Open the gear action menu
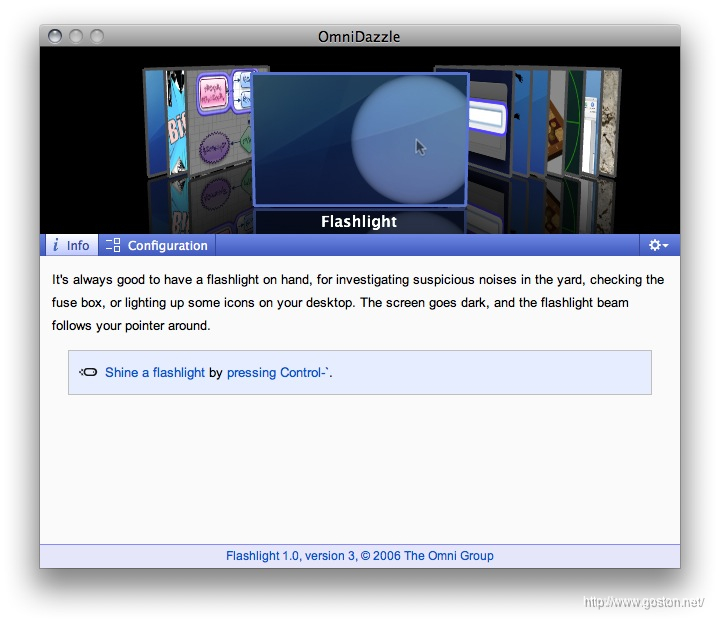 point(658,245)
